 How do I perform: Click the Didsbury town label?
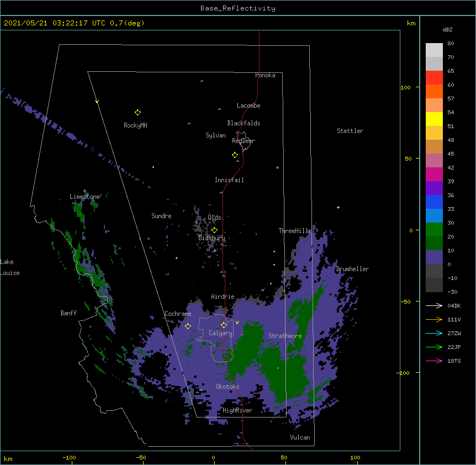point(211,238)
